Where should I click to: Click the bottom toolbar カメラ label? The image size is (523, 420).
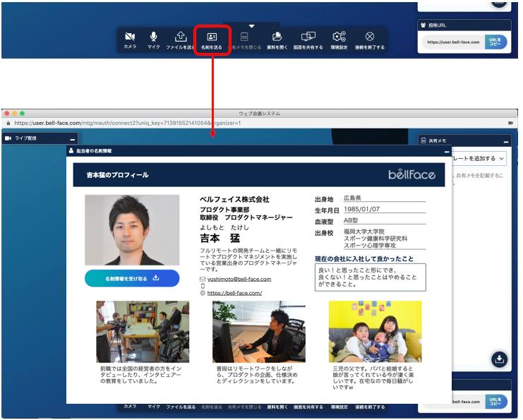(130, 407)
